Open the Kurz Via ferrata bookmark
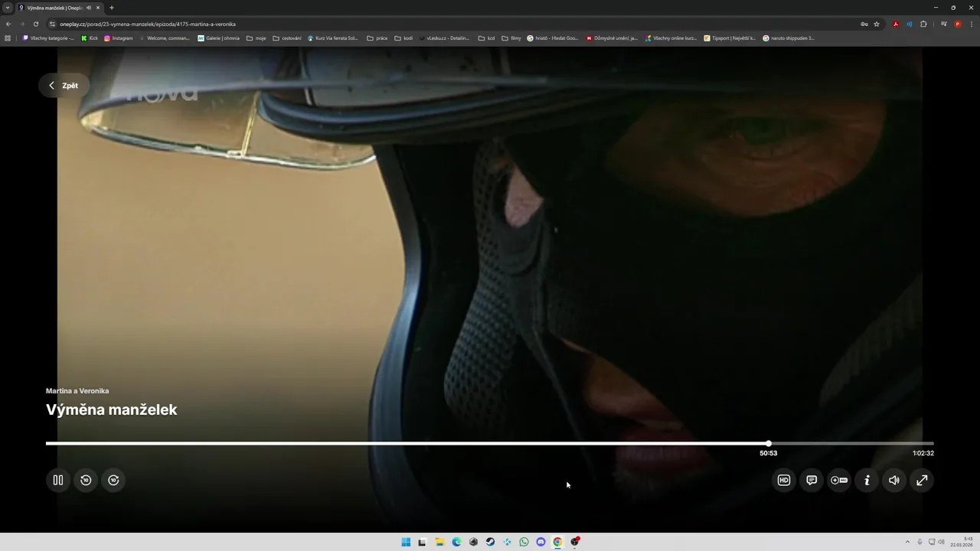The width and height of the screenshot is (980, 551). click(333, 37)
